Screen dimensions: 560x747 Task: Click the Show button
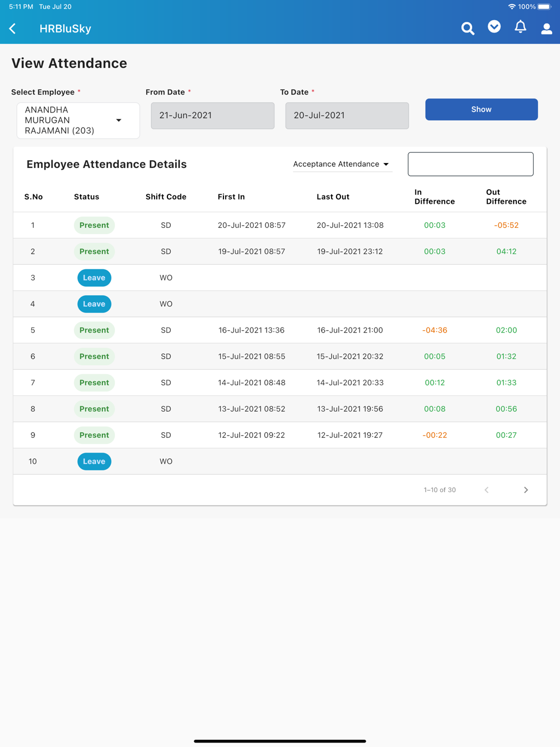[482, 109]
